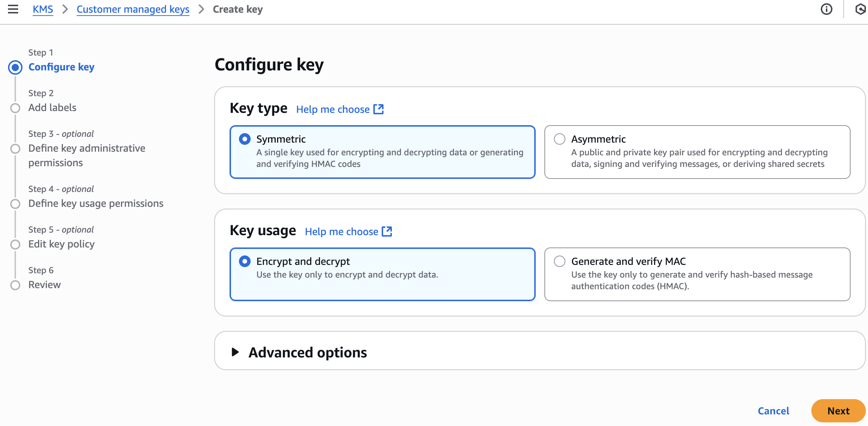Click the hexagon settings icon top right
The image size is (868, 426).
point(860,9)
